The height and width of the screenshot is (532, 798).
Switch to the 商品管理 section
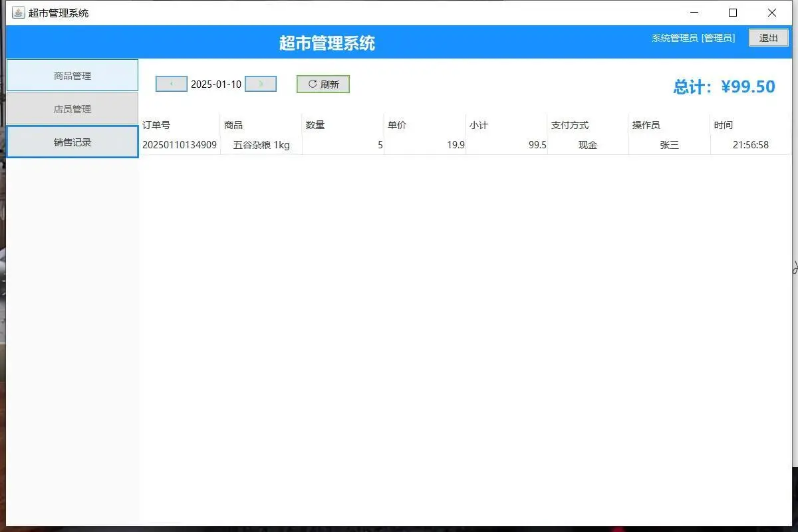pos(72,75)
